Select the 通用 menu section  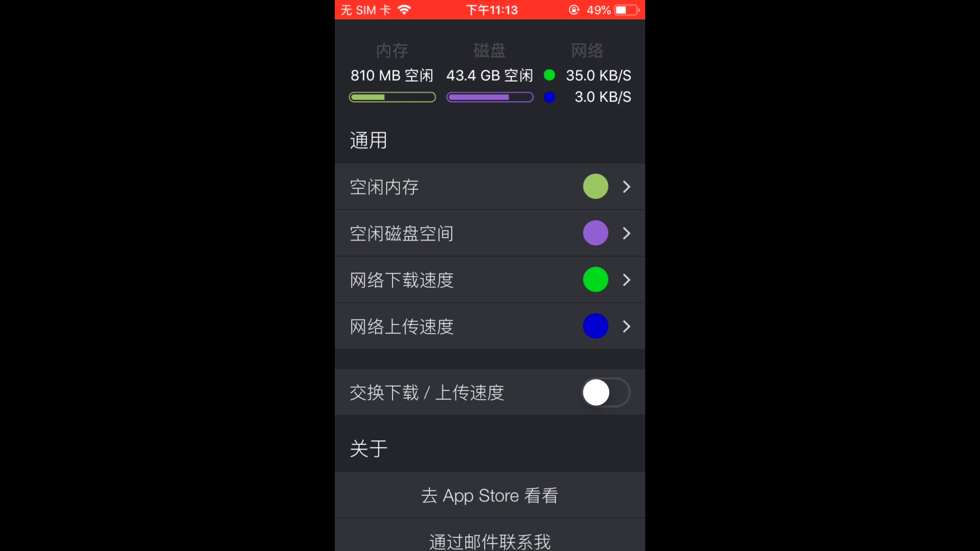click(x=369, y=139)
